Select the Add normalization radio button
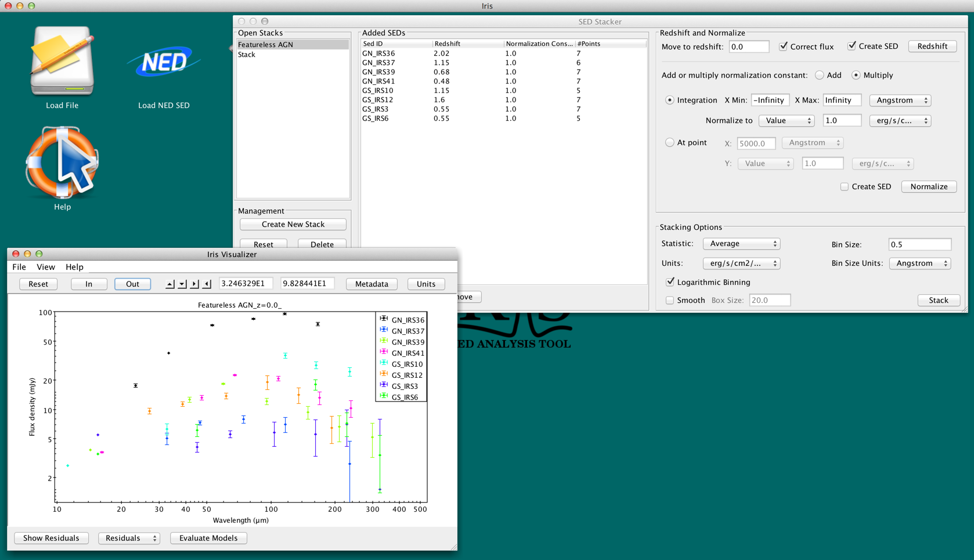 [x=819, y=75]
